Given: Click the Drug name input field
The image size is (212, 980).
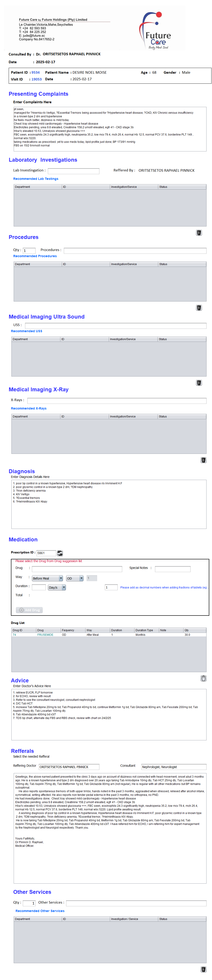Looking at the screenshot, I should [x=77, y=569].
